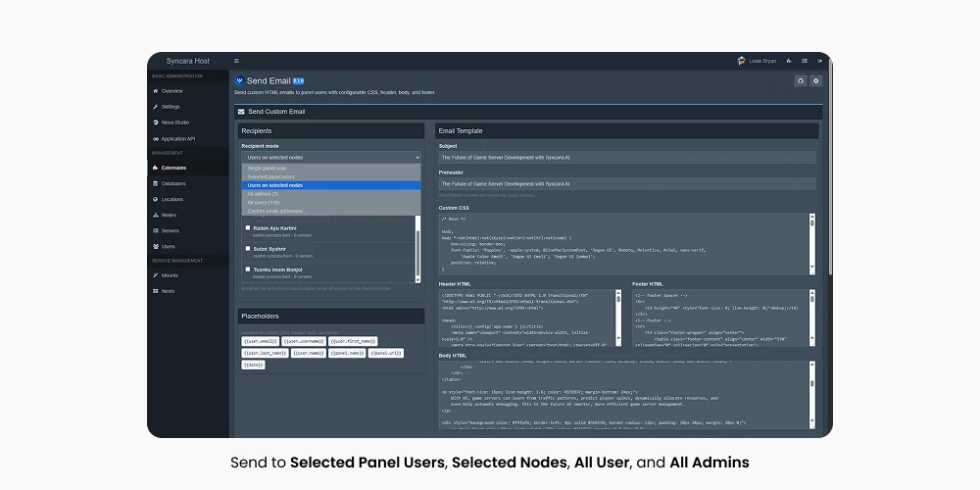Choose Selected panel users option
This screenshot has height=490, width=980.
coord(331,176)
